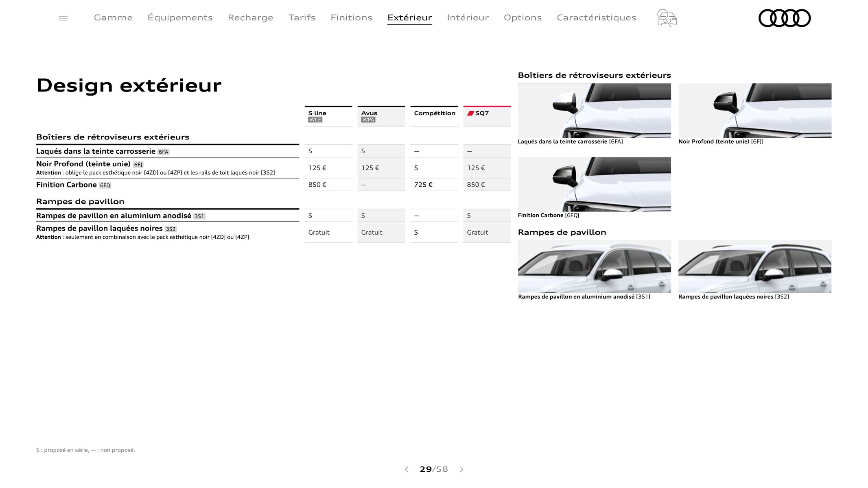Click the 6FA option code
Viewport: 868px width, 488px height.
[x=163, y=152]
